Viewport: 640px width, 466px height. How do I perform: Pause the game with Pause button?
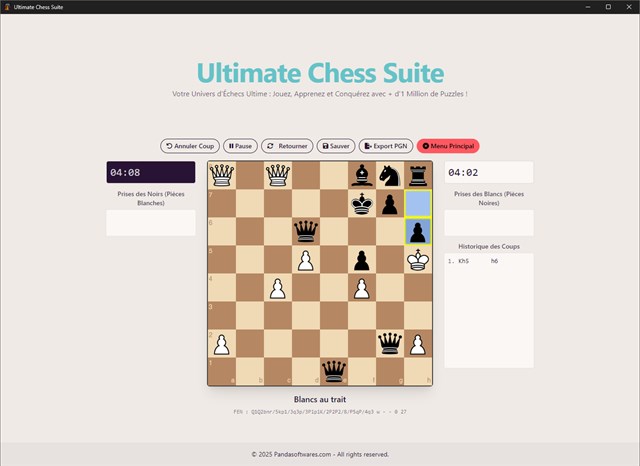click(x=240, y=146)
